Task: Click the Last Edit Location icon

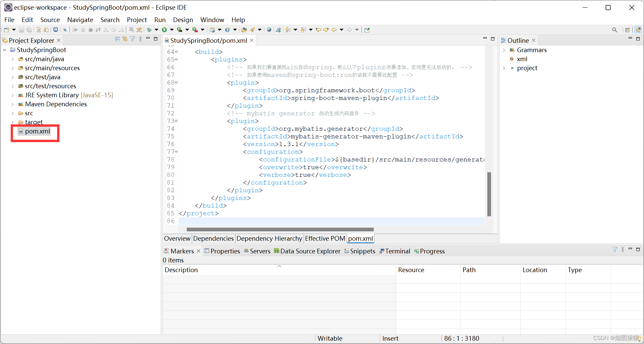Action: point(318,30)
